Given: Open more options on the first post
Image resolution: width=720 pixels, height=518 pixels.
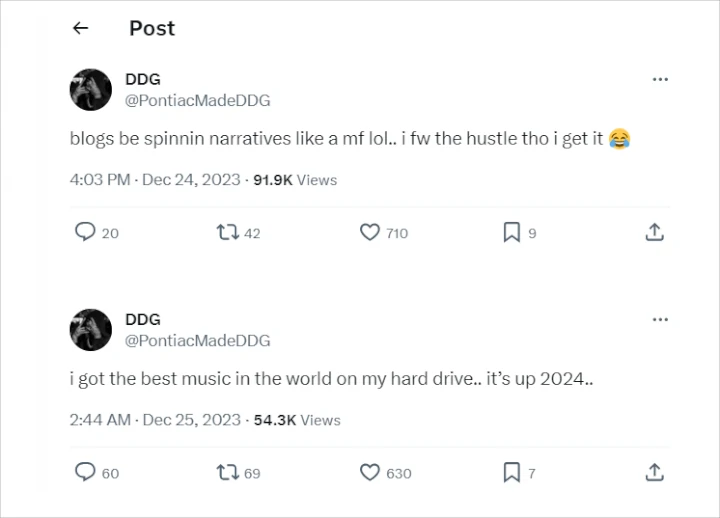Looking at the screenshot, I should click(659, 80).
